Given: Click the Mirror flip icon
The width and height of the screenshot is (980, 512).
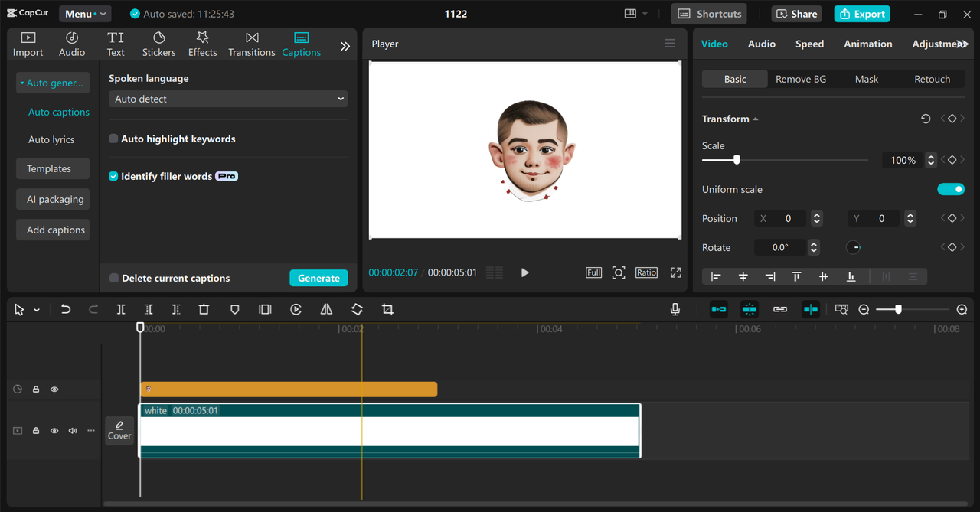Looking at the screenshot, I should [326, 309].
